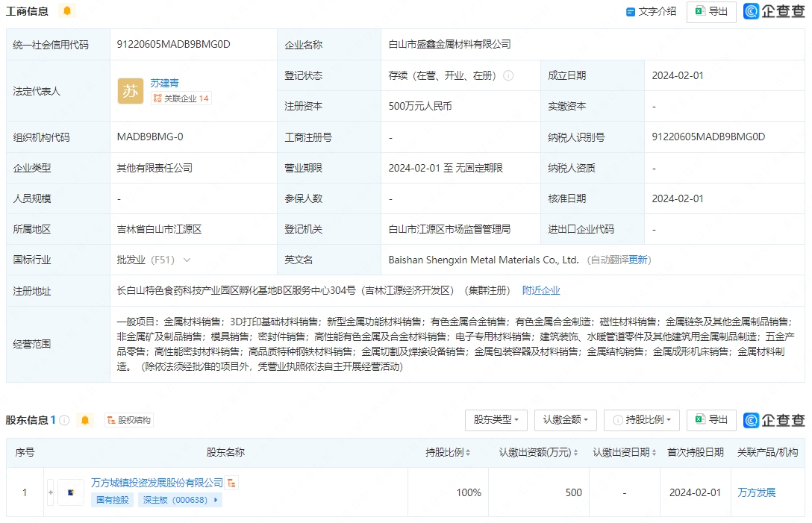Click the bell alert icon beside 工商信息
812x523 pixels.
click(67, 11)
